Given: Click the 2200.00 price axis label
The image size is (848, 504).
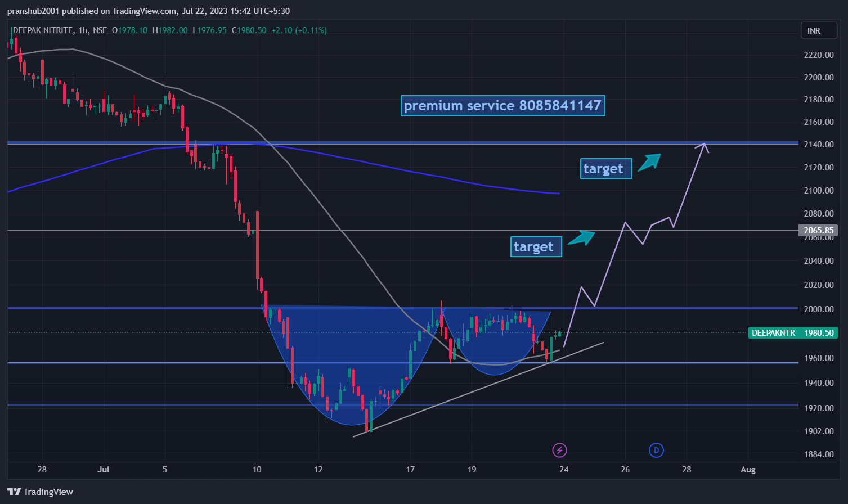Looking at the screenshot, I should [x=819, y=77].
